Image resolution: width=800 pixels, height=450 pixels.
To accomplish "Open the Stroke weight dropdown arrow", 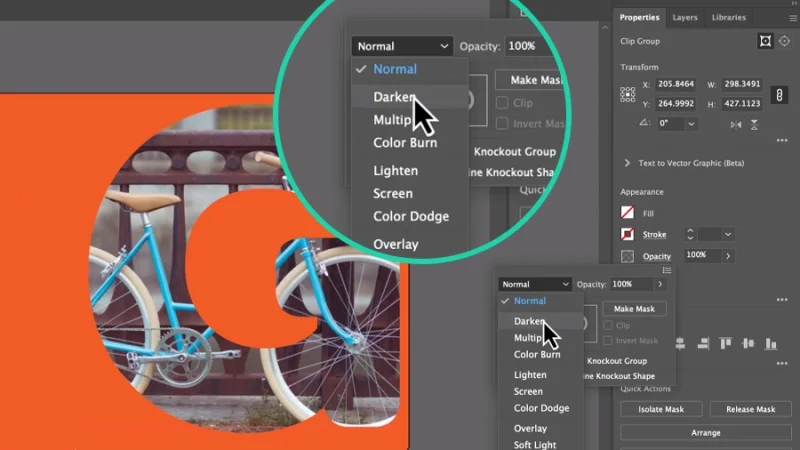I will click(x=728, y=234).
